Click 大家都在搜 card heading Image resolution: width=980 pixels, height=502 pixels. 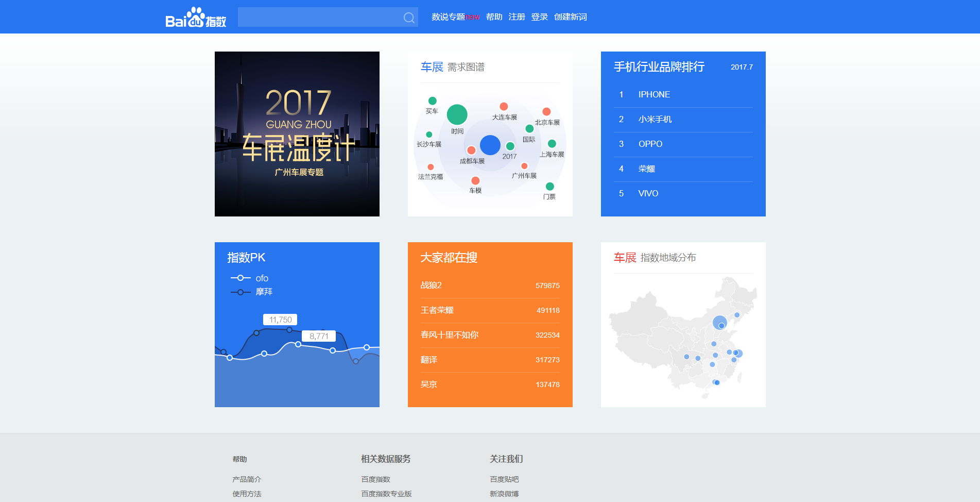449,258
